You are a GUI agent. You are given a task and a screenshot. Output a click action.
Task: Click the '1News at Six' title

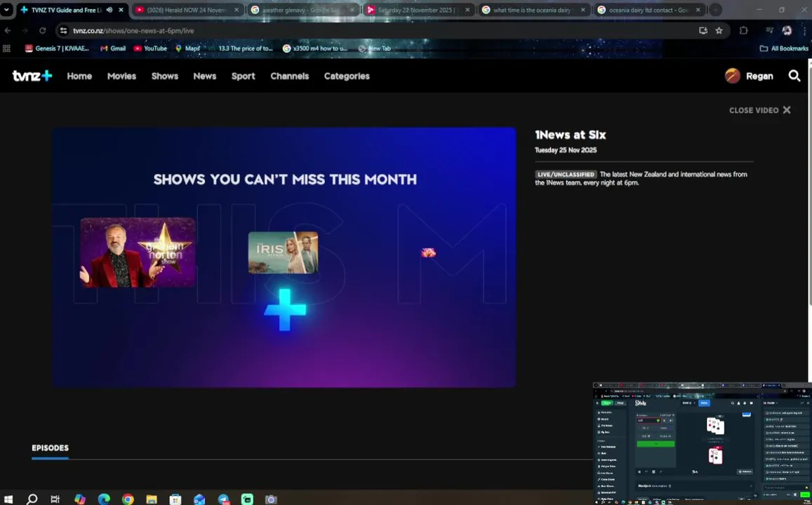[x=570, y=135]
